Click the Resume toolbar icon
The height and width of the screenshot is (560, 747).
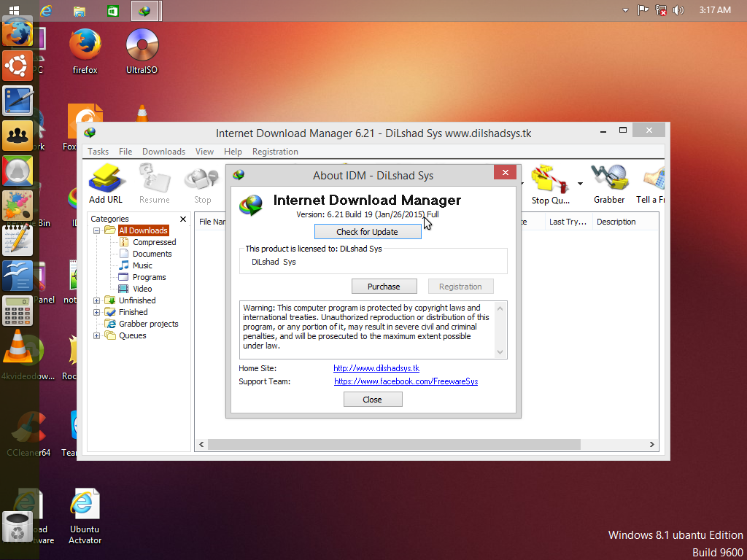point(155,184)
